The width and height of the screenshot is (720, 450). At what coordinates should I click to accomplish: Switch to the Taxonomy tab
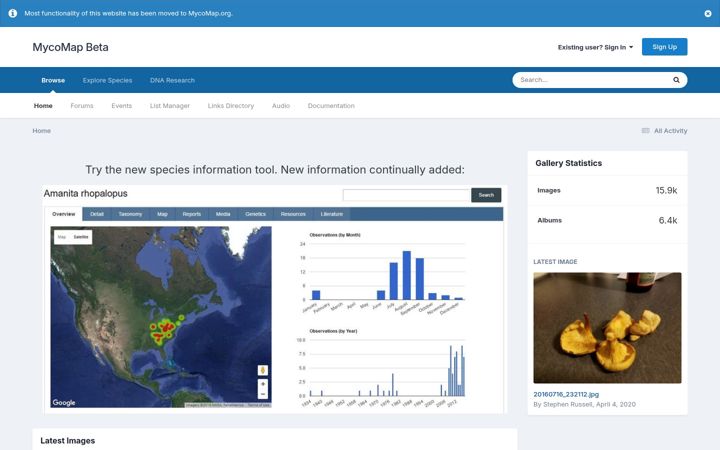tap(130, 214)
